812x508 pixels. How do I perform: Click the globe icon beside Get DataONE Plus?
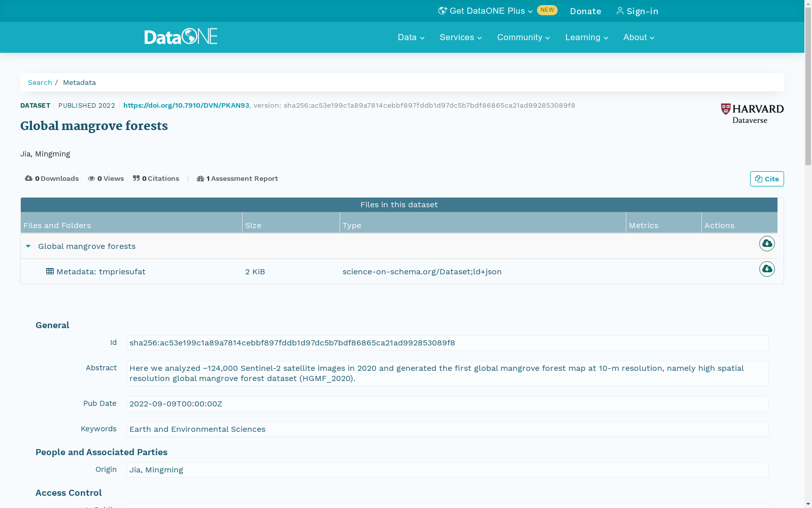pos(443,11)
